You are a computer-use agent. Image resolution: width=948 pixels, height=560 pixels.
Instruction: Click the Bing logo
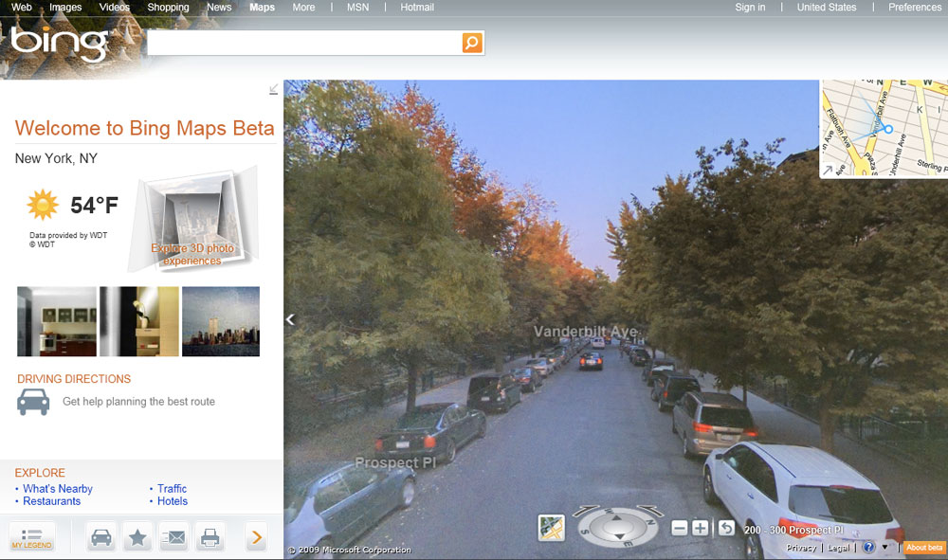click(x=59, y=44)
